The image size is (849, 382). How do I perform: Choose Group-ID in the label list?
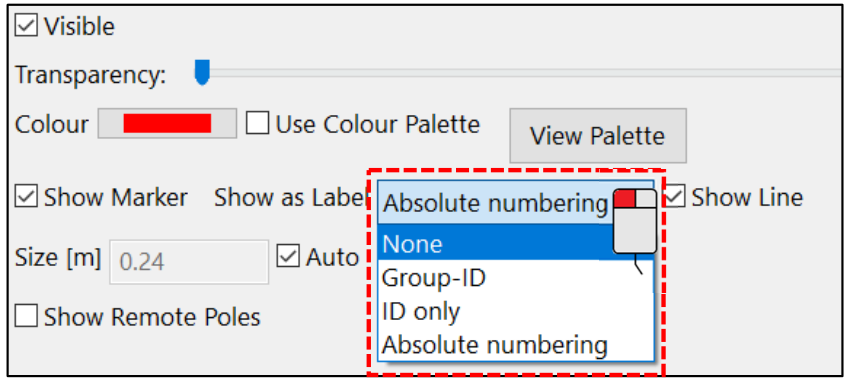coord(515,278)
